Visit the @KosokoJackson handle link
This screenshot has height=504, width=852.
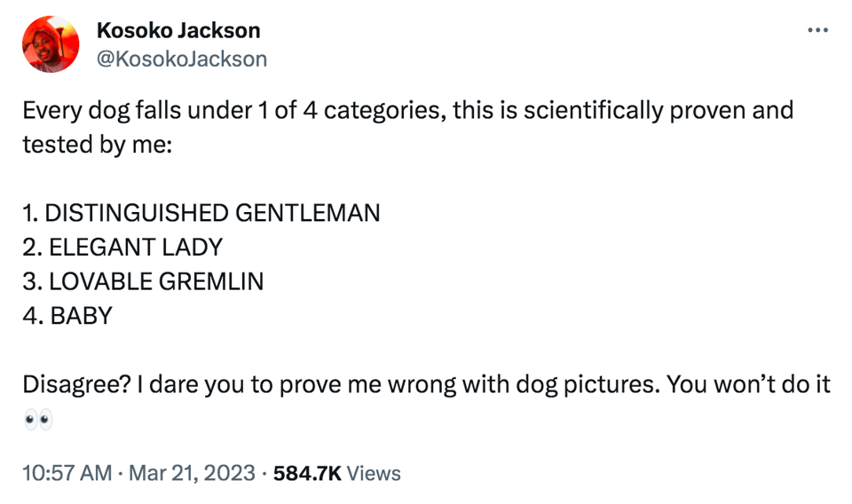pos(181,59)
